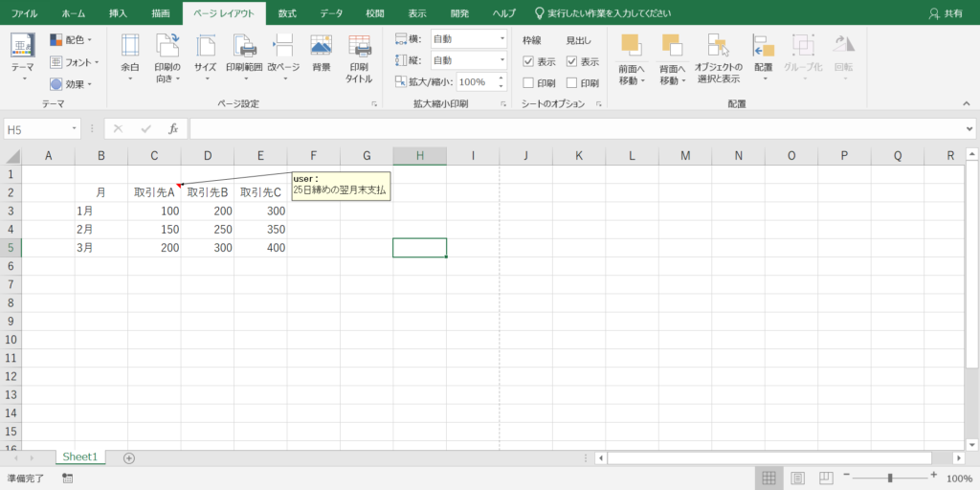Click the horizontal scrollbar
The image size is (980, 490).
click(768, 458)
